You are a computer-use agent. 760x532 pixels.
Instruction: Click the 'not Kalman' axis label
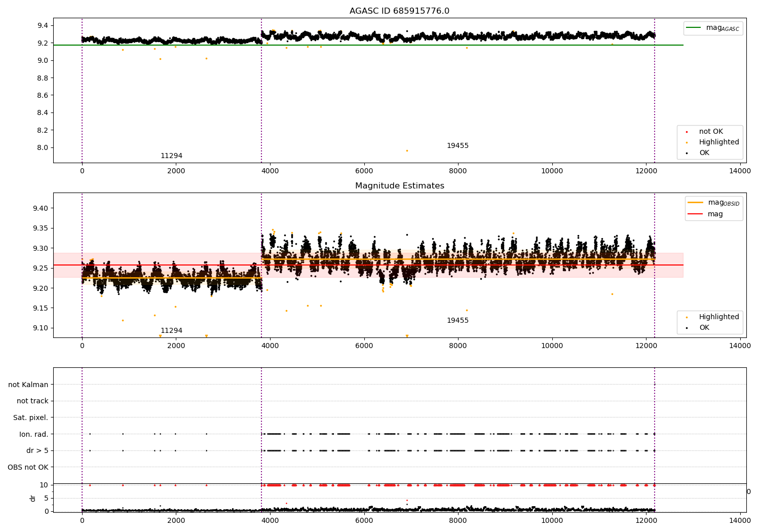[28, 385]
